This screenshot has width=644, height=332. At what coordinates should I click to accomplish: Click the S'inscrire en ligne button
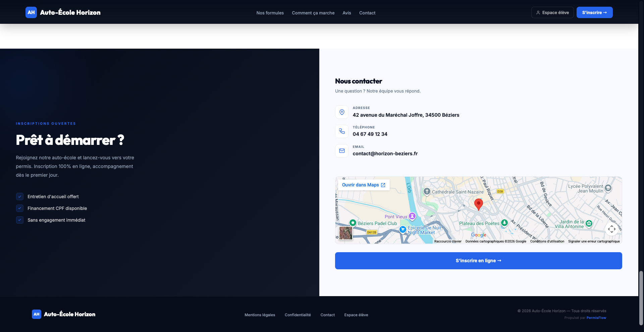coord(478,261)
